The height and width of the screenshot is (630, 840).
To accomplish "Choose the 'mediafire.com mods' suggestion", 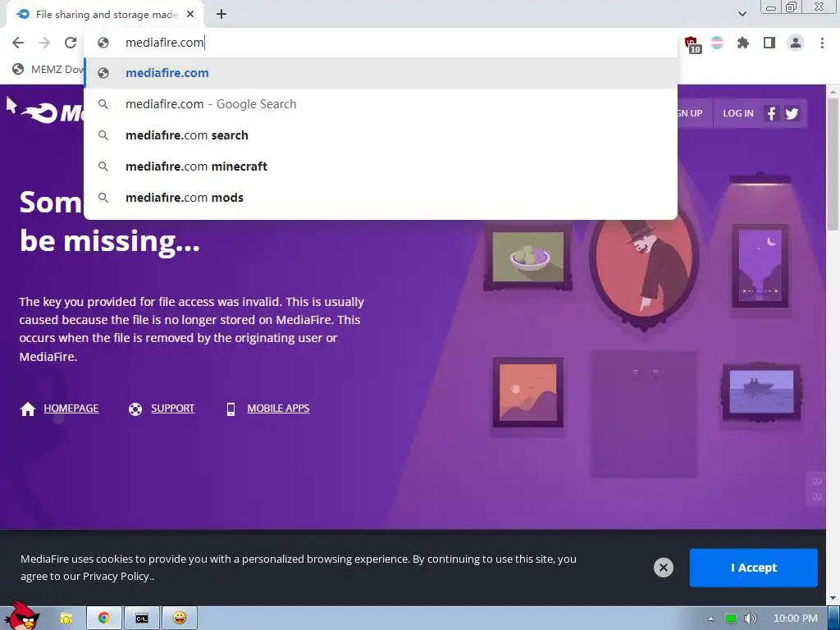I will pos(381,197).
